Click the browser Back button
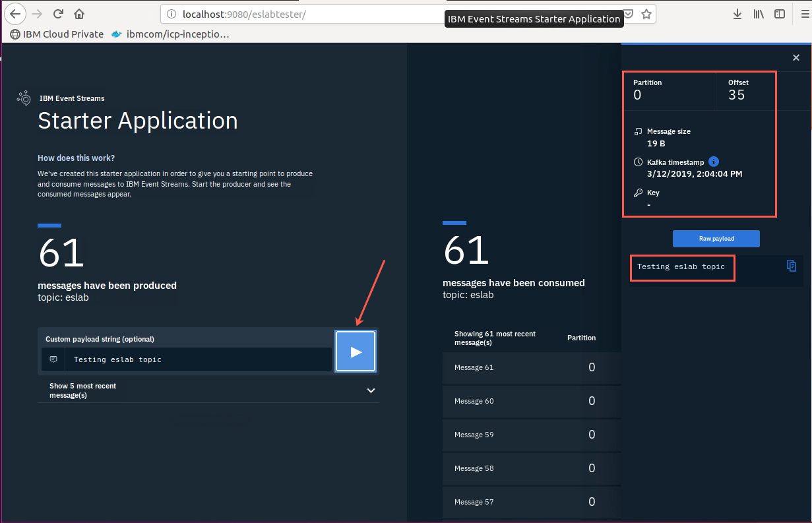Image resolution: width=812 pixels, height=523 pixels. click(x=15, y=14)
